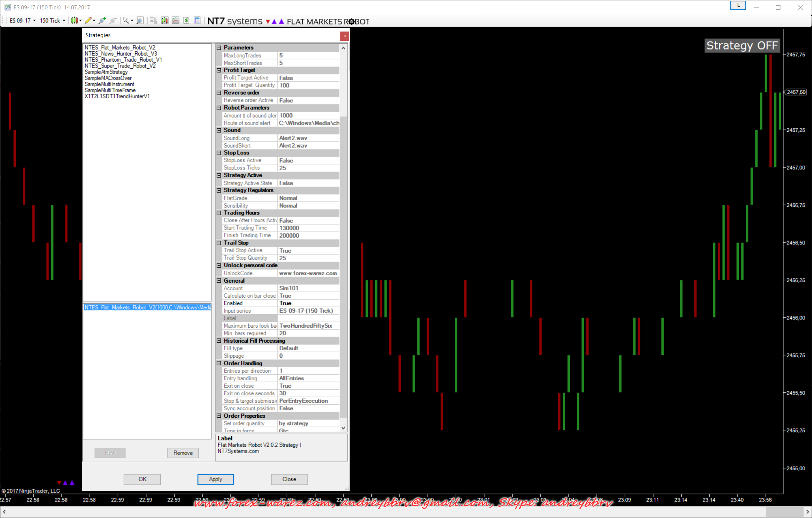This screenshot has height=518, width=812.
Task: Open the ES 09-17 instrument dropdown
Action: point(23,21)
